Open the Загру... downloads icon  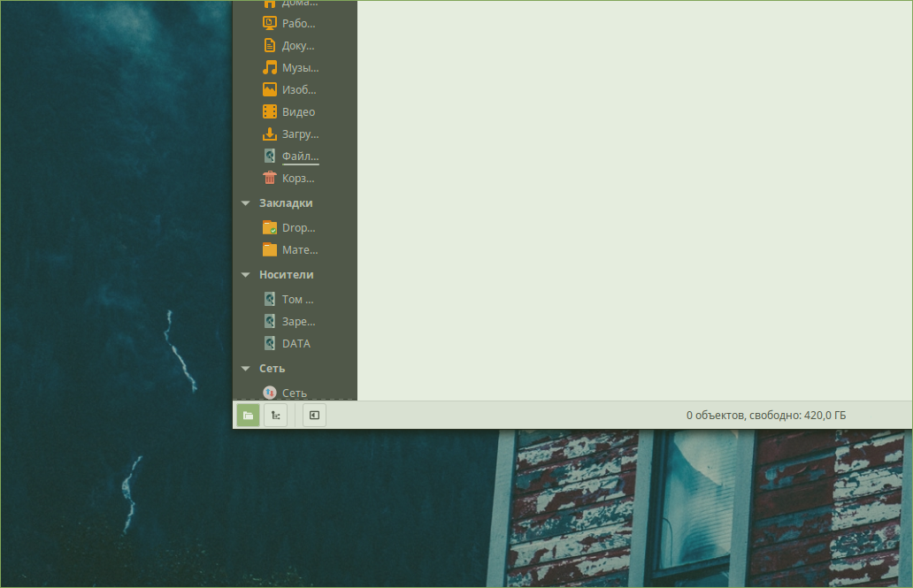point(270,134)
